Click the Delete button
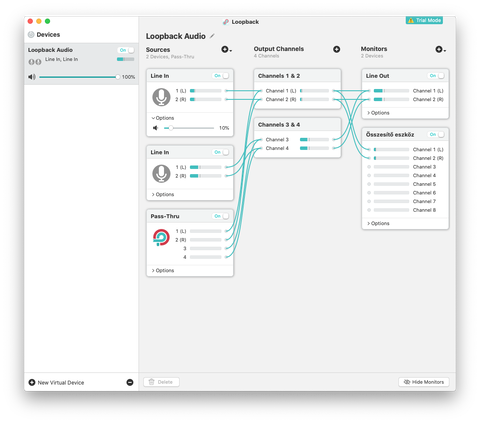 pyautogui.click(x=161, y=382)
